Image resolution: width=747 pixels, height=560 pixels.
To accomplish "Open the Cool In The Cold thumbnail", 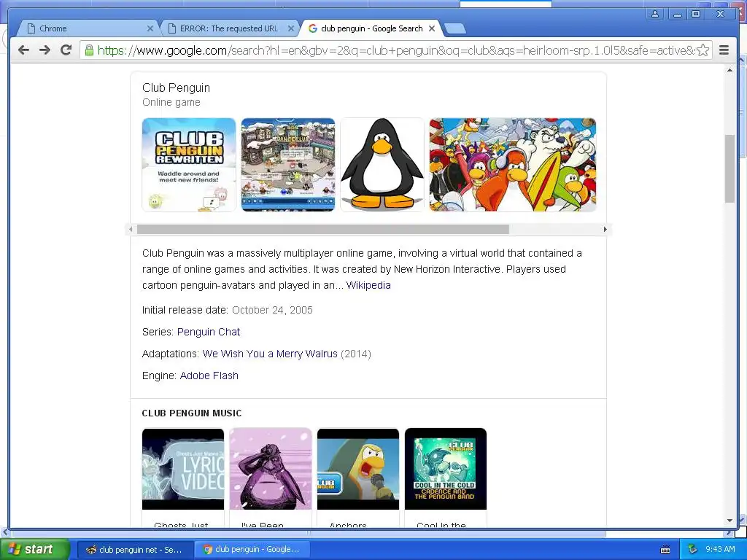I will click(x=446, y=469).
